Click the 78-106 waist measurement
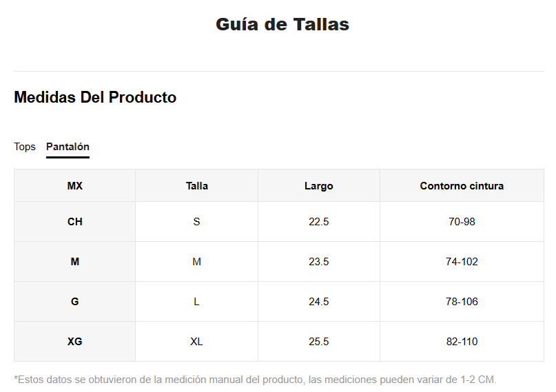Screen dimensions: 556x392 462,302
